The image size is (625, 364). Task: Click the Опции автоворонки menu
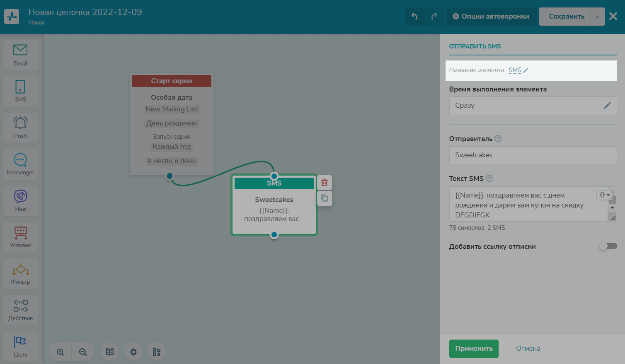tap(491, 17)
